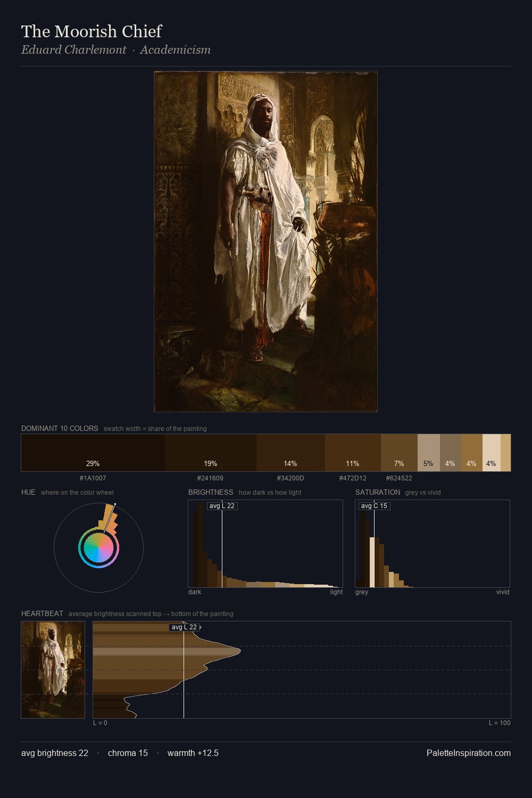Click the title 'The Moorish Chief'
The width and height of the screenshot is (532, 798).
pos(92,31)
